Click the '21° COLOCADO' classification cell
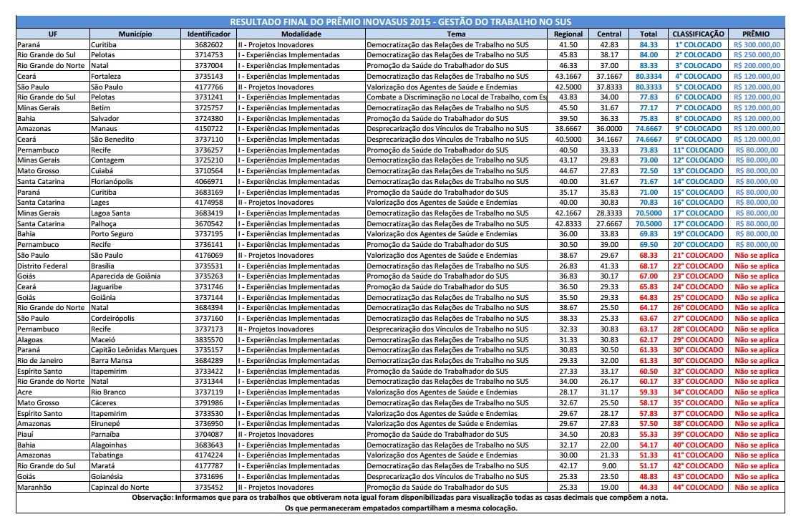 [x=699, y=256]
